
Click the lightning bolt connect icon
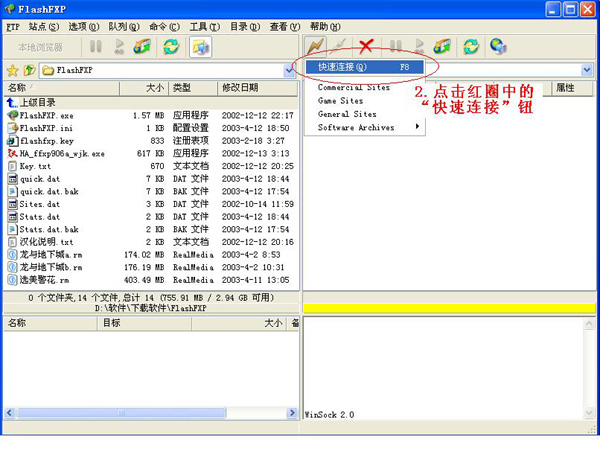pyautogui.click(x=316, y=46)
